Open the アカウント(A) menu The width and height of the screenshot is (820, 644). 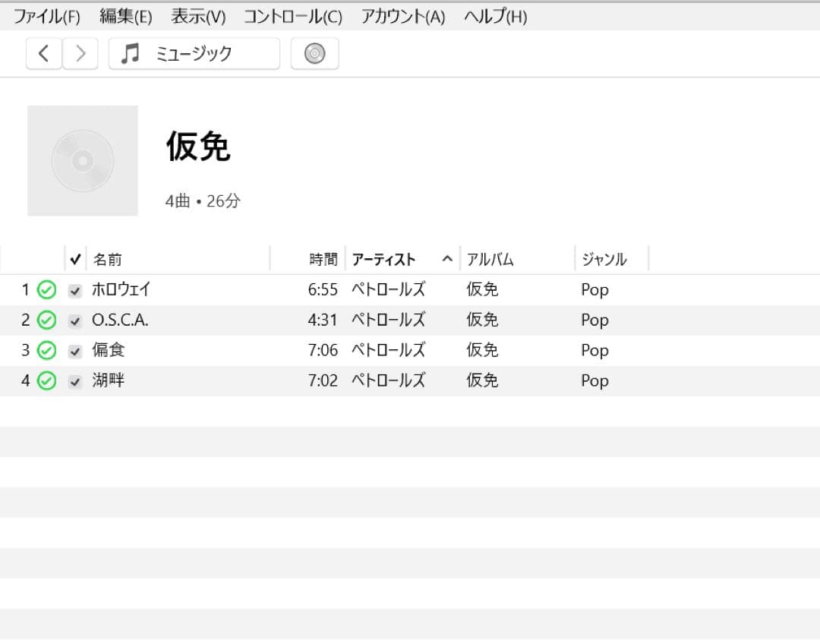pyautogui.click(x=403, y=17)
